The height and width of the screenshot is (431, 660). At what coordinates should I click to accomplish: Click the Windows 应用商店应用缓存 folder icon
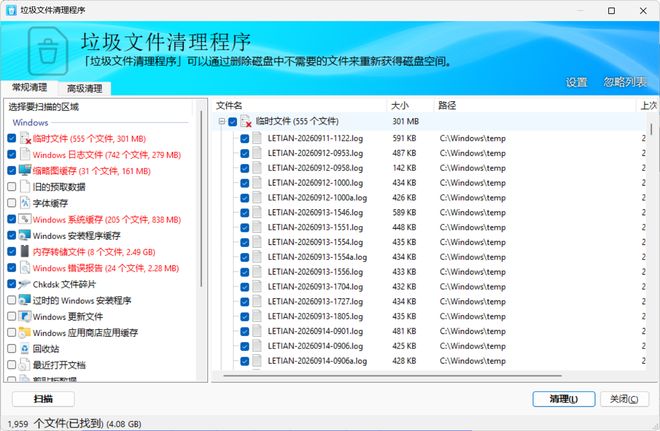pyautogui.click(x=25, y=332)
